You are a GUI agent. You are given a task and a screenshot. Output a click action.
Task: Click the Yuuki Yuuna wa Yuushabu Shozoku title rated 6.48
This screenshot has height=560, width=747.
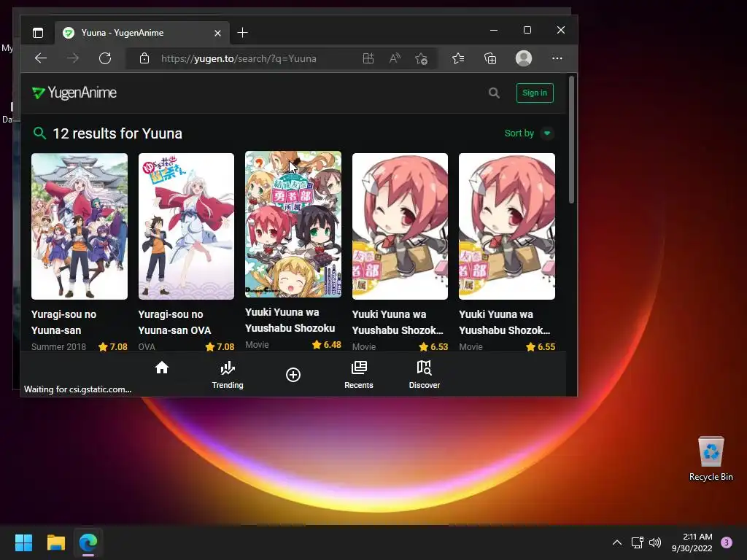[290, 320]
